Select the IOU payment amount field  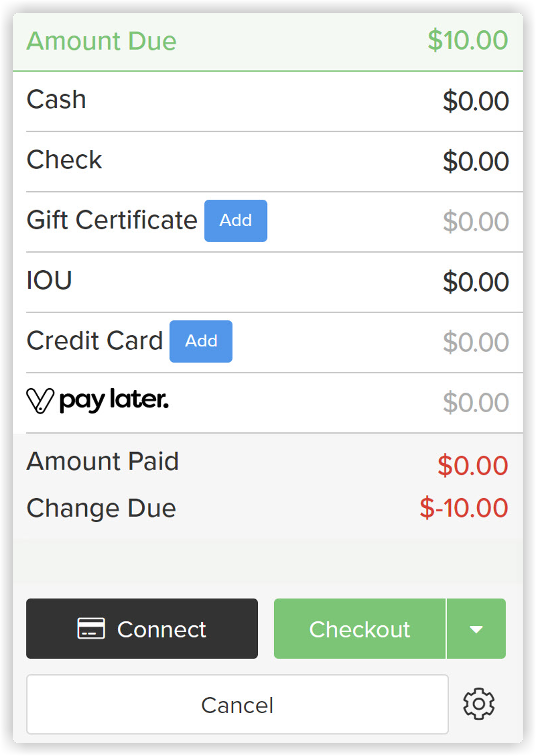(475, 281)
